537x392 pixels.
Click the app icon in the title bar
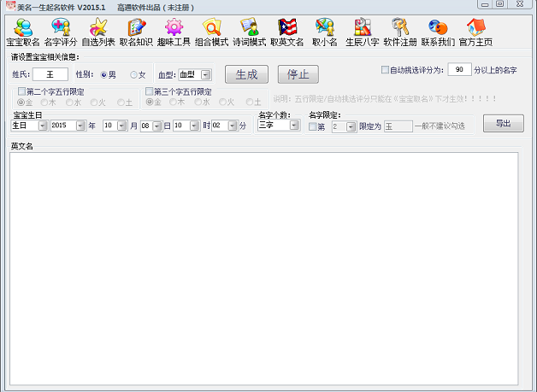(10, 6)
